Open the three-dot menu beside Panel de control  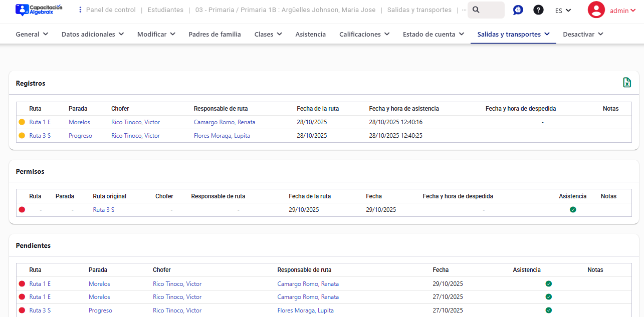80,10
